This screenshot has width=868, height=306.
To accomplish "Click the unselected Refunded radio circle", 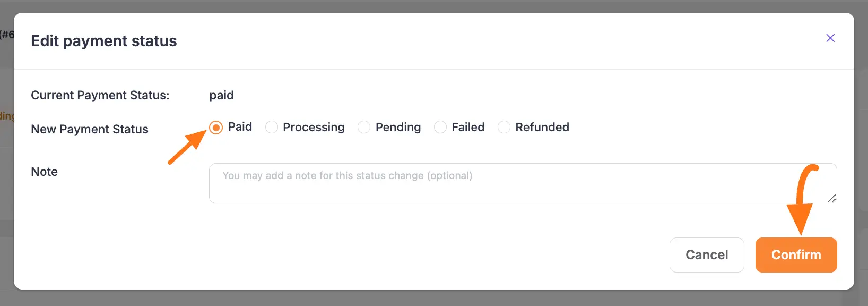I will click(503, 127).
